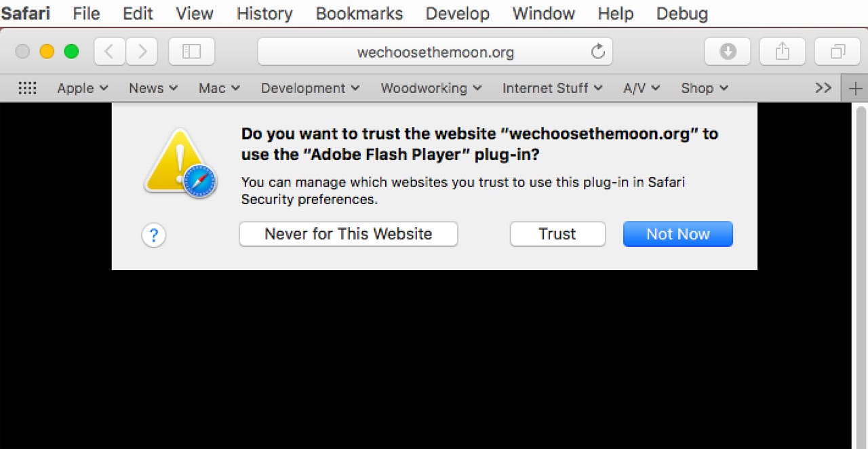868x449 pixels.
Task: Add a new tab with plus button
Action: (x=855, y=88)
